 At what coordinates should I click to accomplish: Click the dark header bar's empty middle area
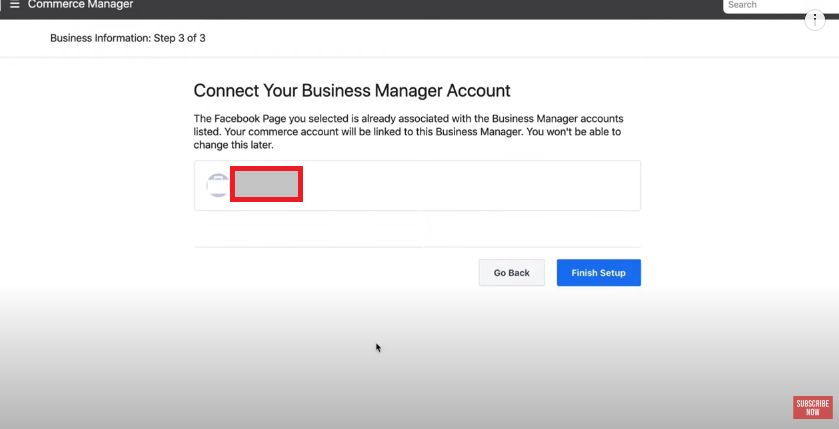pos(428,6)
